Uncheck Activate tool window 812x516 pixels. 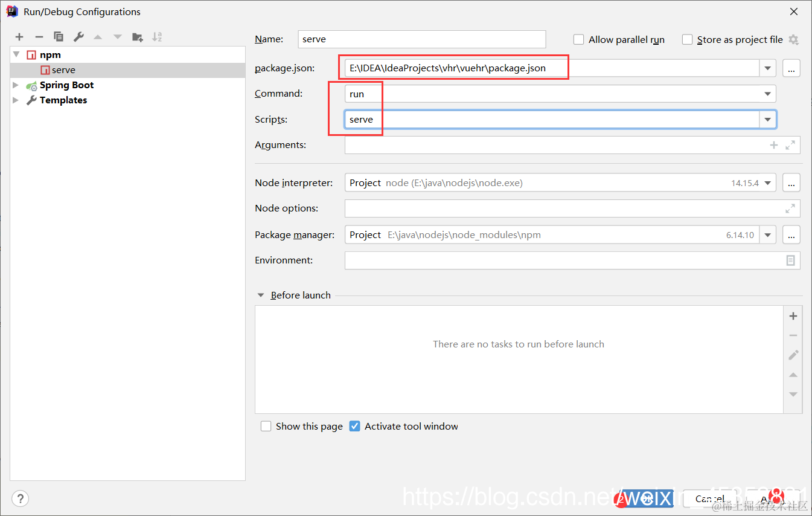click(355, 426)
